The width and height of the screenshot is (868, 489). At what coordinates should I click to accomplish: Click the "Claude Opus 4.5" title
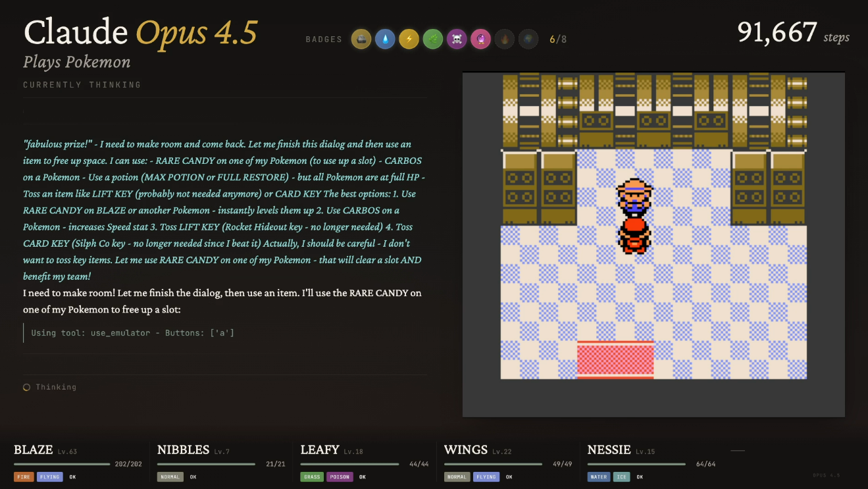(141, 33)
